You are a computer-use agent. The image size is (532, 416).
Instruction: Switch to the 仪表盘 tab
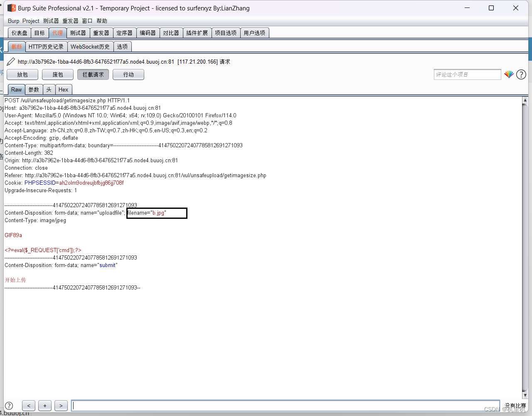pyautogui.click(x=20, y=33)
